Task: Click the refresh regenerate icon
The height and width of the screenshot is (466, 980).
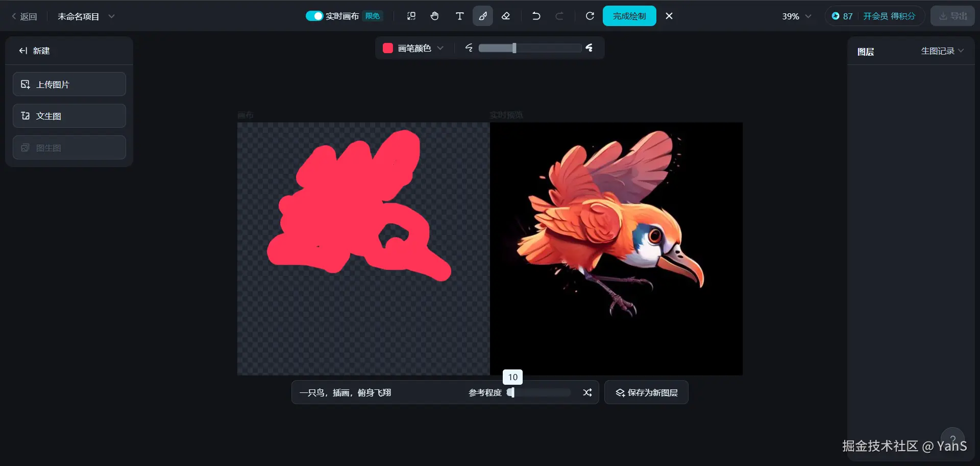Action: (590, 16)
